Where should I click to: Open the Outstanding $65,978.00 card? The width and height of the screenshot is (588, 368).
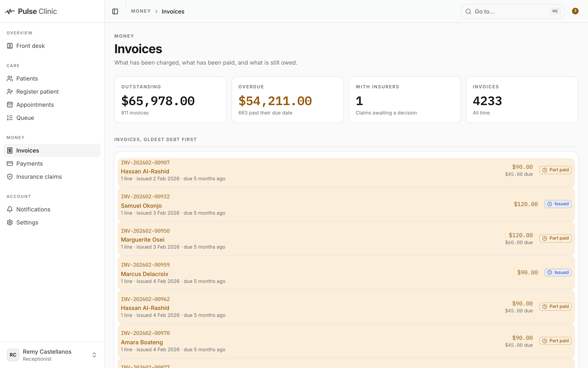click(x=170, y=100)
